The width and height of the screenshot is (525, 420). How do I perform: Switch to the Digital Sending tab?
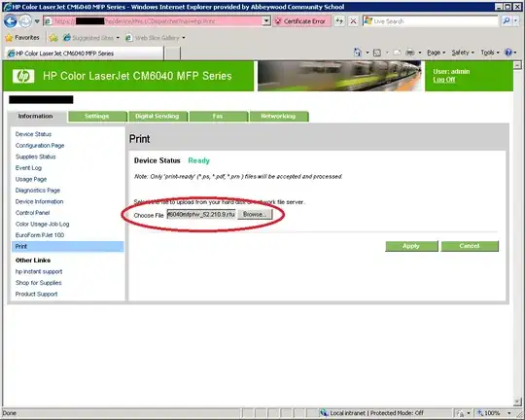[157, 117]
